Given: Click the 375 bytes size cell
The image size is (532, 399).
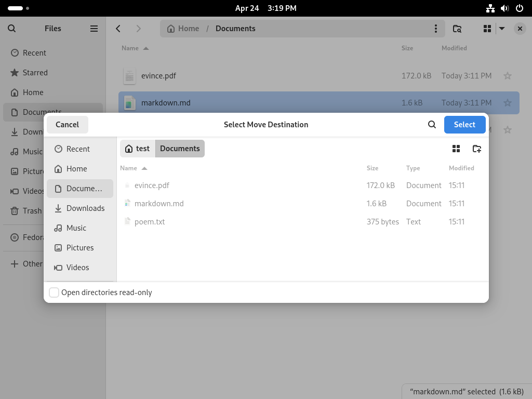Looking at the screenshot, I should (383, 222).
